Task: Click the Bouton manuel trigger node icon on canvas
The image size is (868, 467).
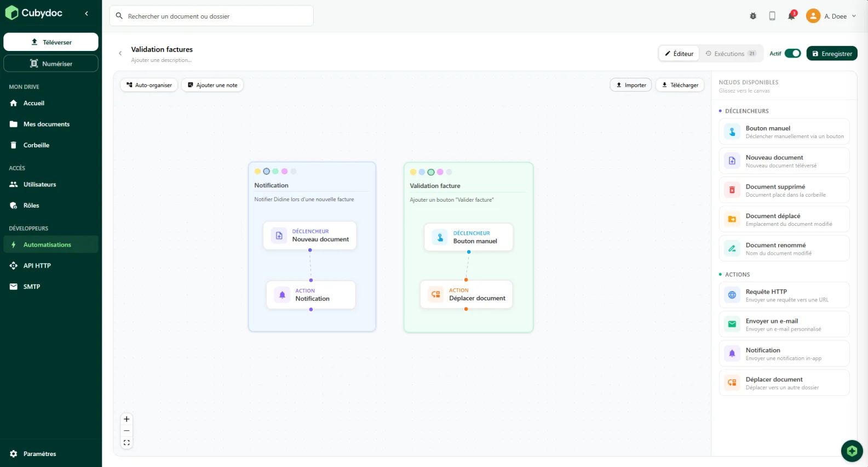Action: [440, 237]
